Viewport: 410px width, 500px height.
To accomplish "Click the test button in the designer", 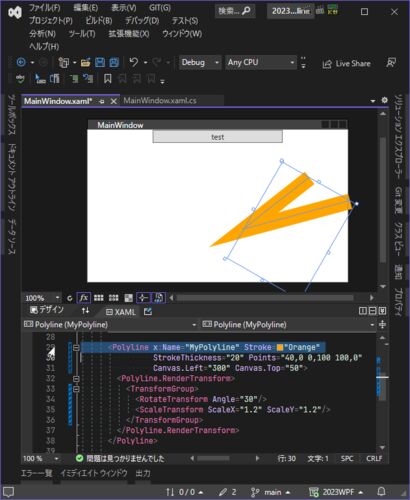I will tap(217, 137).
